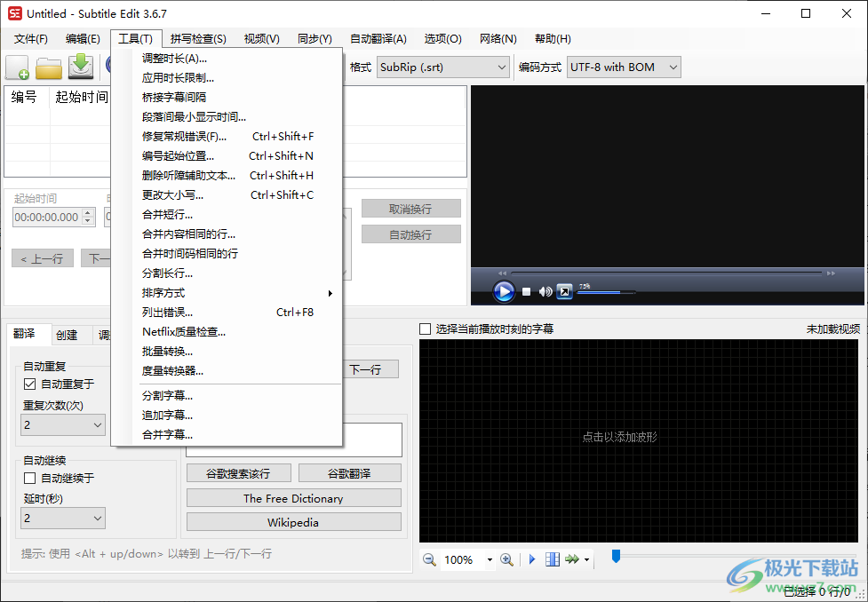The image size is (868, 602).
Task: Open a file with the folder icon
Action: click(49, 67)
